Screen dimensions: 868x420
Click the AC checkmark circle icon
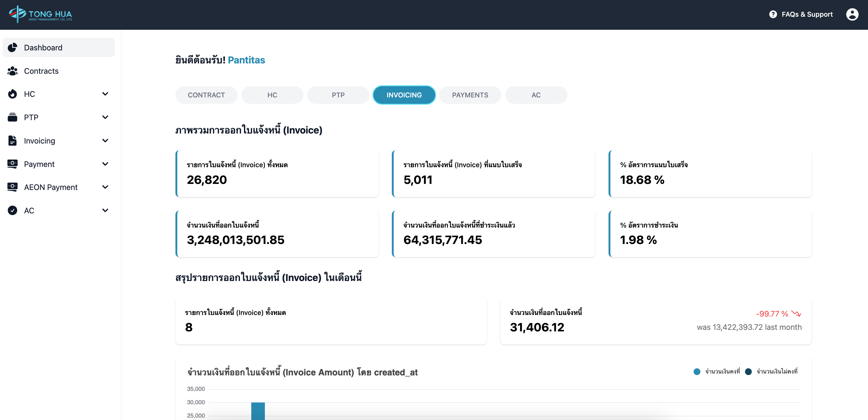point(12,211)
